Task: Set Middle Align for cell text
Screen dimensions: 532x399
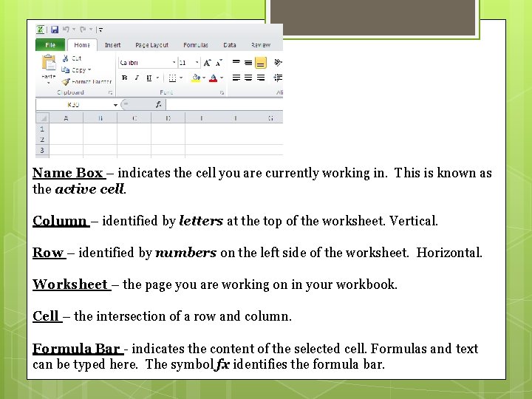Action: (248, 62)
